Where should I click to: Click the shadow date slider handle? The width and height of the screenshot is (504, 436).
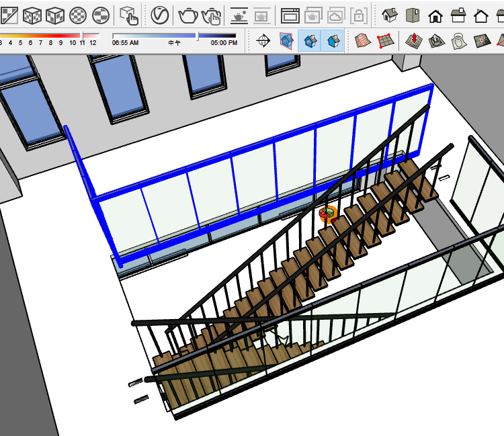coord(82,36)
